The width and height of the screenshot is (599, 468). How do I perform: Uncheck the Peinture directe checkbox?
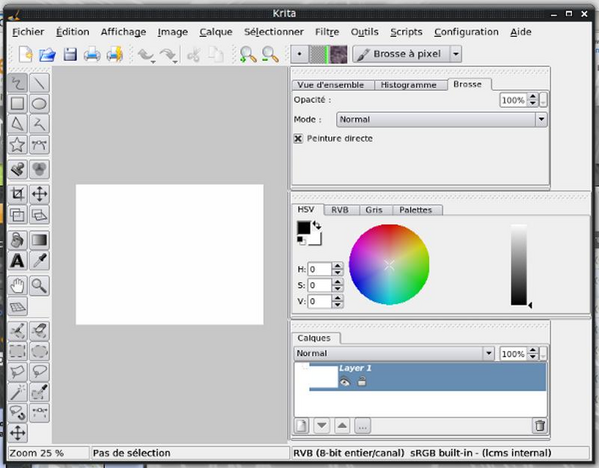[x=298, y=138]
